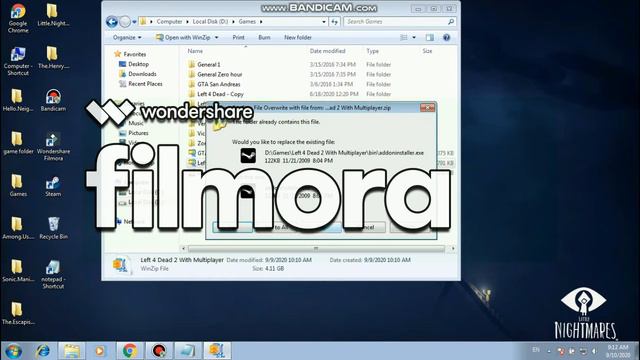Viewport: 640px width, 360px height.
Task: Open The.Escapis... desktop folder
Action: point(18,313)
